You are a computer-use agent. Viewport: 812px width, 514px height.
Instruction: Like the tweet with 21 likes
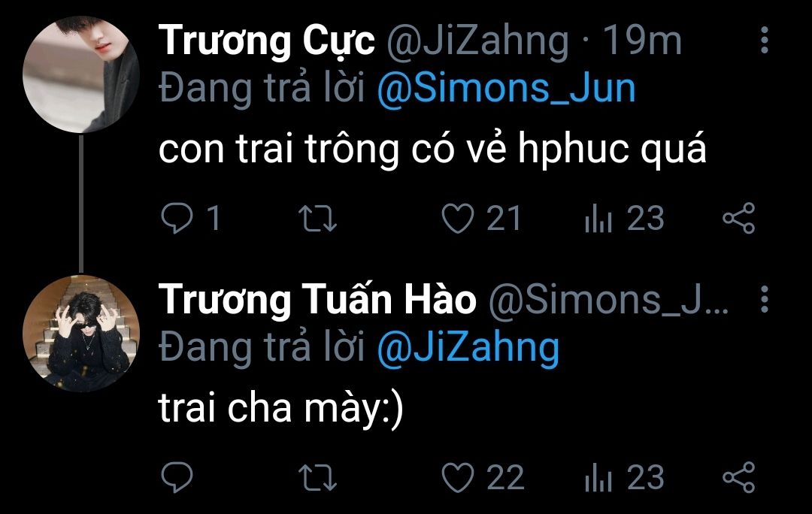pos(456,219)
